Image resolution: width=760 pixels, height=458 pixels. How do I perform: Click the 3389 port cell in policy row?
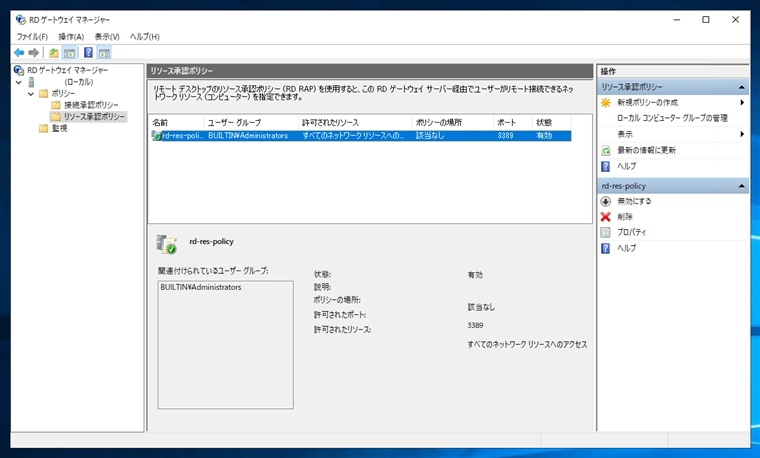[x=505, y=136]
